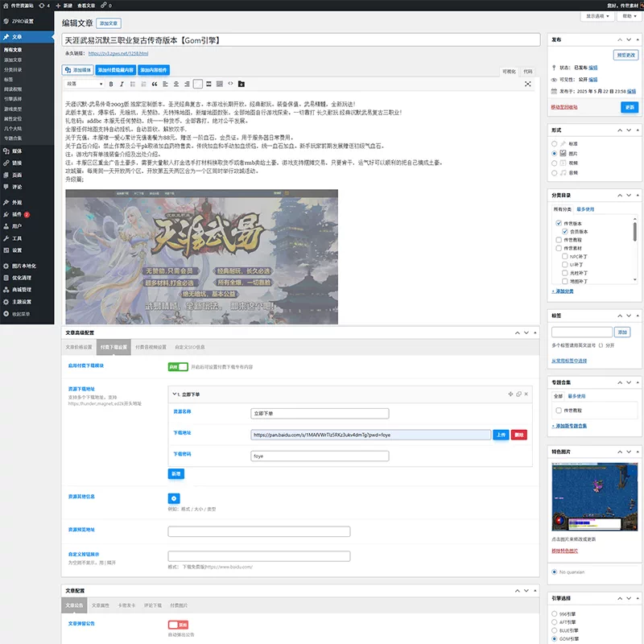Align text left in editor
The image size is (644, 644).
165,85
